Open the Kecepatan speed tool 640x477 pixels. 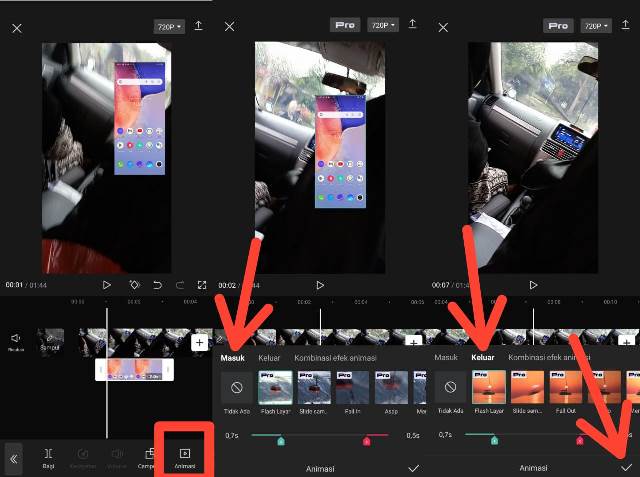pyautogui.click(x=82, y=458)
